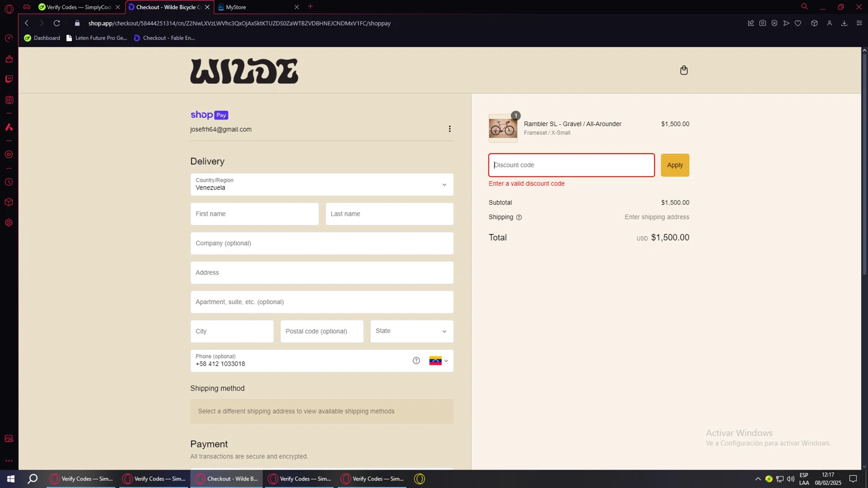Open the GX Corner gamepad icon
This screenshot has width=868, height=488.
pos(27,7)
